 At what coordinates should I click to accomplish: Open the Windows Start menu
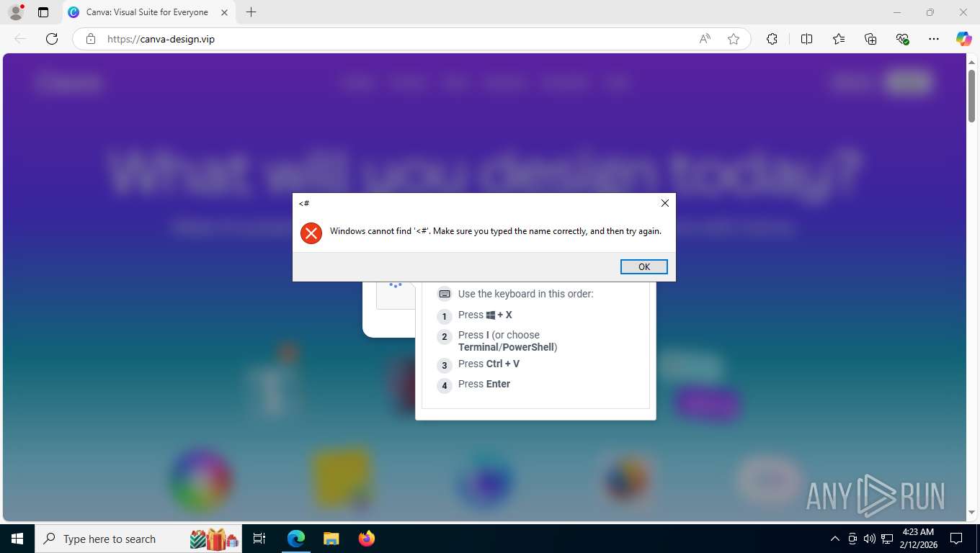17,539
